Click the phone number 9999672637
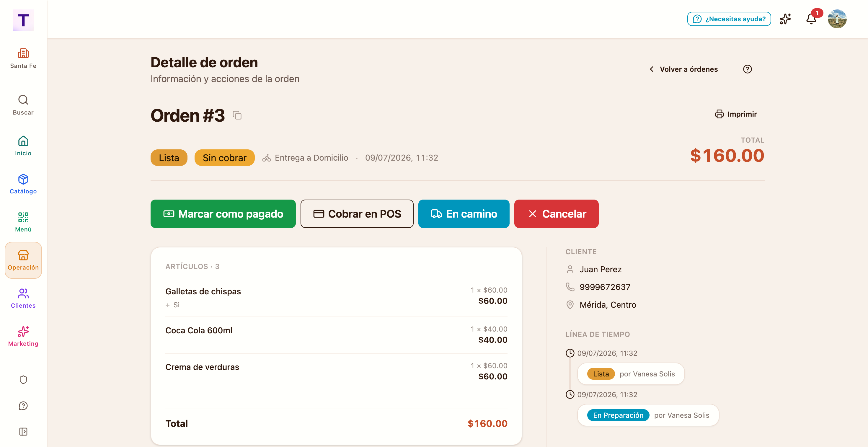Viewport: 868px width, 447px height. pos(605,287)
